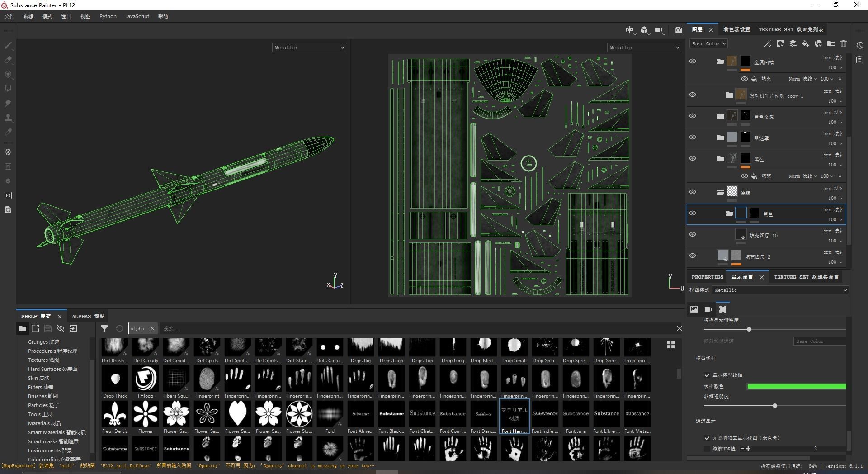This screenshot has width=868, height=474.
Task: Click the Photoshop export icon in left toolbar
Action: click(8, 195)
